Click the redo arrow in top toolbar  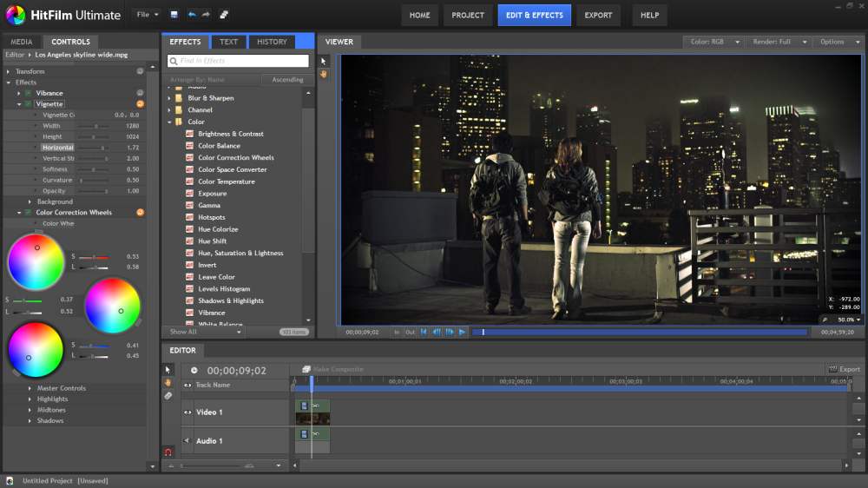tap(206, 15)
